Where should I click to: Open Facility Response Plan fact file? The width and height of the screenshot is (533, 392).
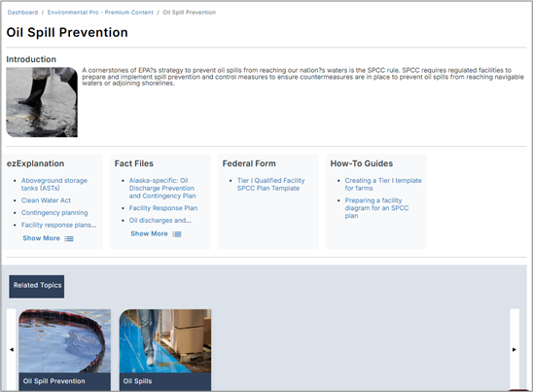pos(163,208)
